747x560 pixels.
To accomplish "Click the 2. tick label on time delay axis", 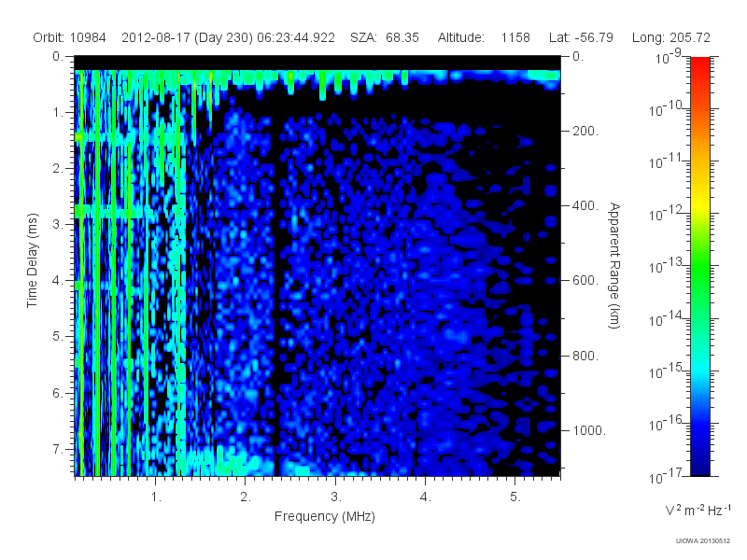I will [x=58, y=169].
